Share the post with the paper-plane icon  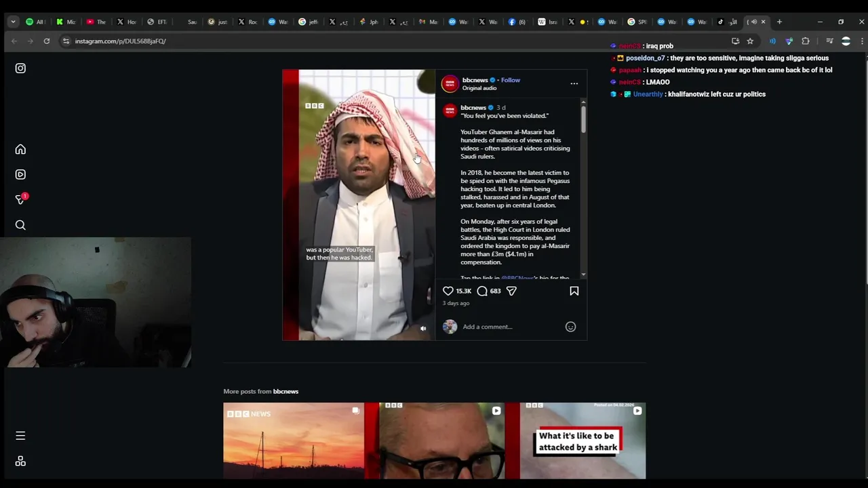pos(511,291)
